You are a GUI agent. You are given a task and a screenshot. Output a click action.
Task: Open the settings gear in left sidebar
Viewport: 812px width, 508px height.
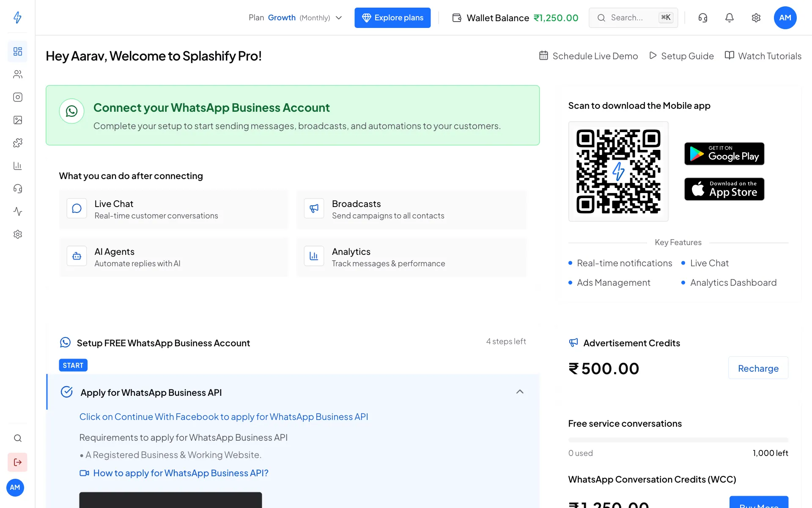17,234
